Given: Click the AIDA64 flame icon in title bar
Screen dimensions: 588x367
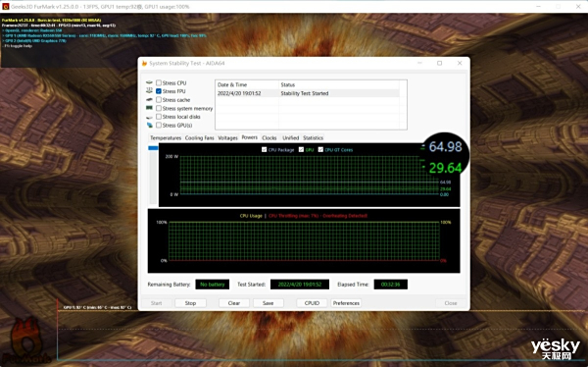Looking at the screenshot, I should click(144, 63).
